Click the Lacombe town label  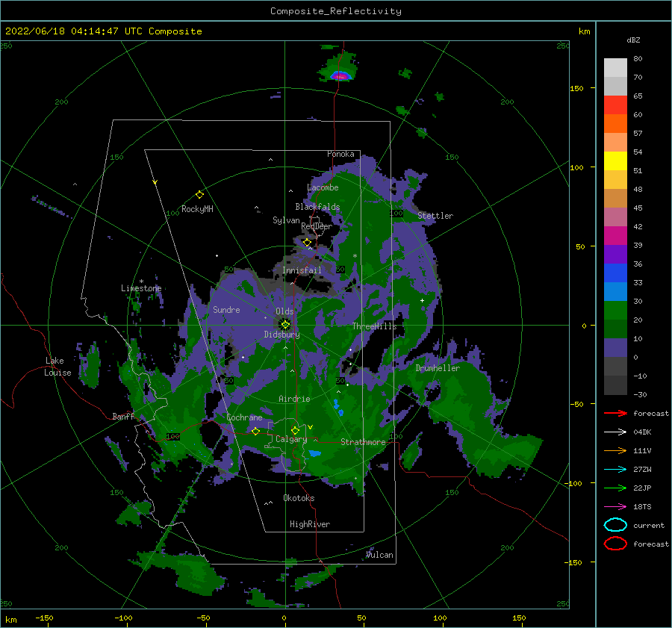click(x=323, y=187)
